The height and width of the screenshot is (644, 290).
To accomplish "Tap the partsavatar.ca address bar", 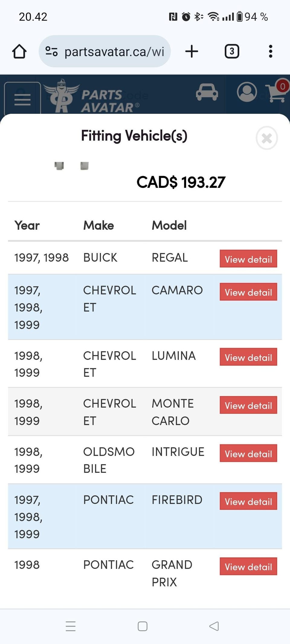I will [x=114, y=51].
